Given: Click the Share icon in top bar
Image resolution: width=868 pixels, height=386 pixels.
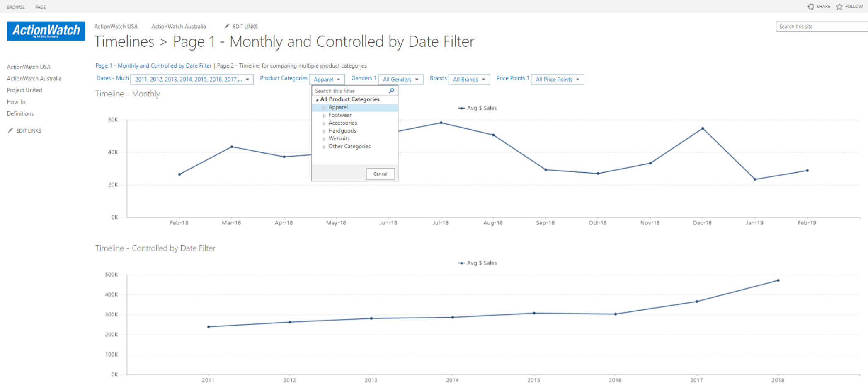Looking at the screenshot, I should [811, 7].
